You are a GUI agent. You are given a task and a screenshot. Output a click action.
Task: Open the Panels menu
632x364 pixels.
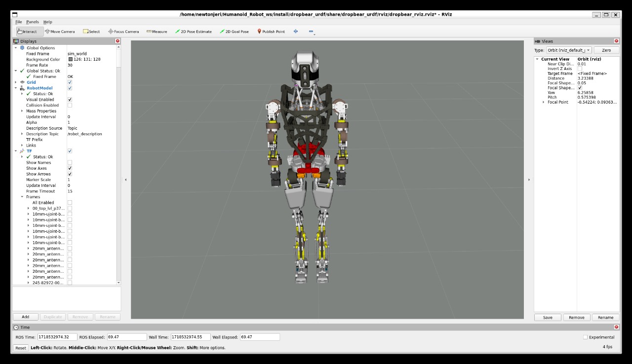coord(33,22)
